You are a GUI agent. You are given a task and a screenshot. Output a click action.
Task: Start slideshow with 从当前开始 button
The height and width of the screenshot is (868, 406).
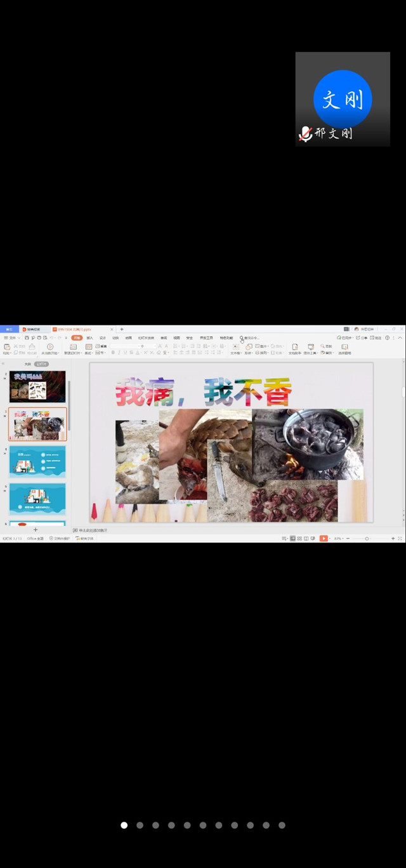click(49, 349)
